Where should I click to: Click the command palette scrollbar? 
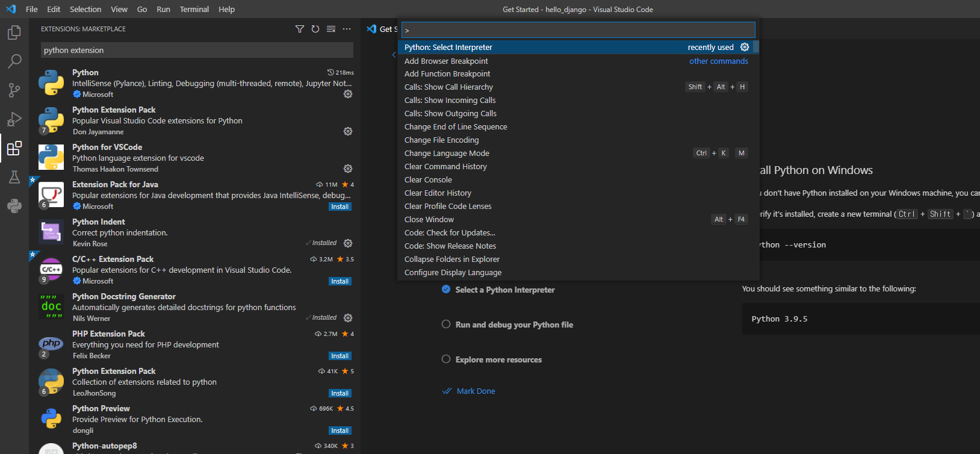755,47
